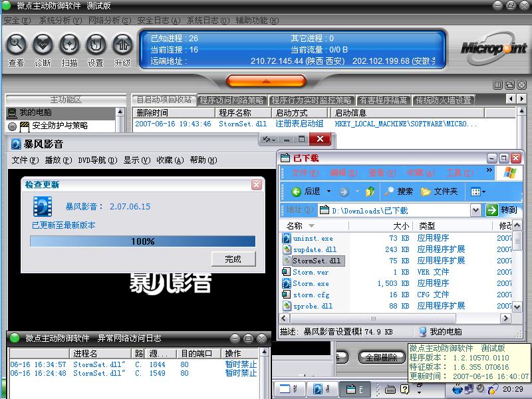This screenshot has height=399, width=532.
Task: Open the 系统分析(V) menu
Action: click(61, 21)
